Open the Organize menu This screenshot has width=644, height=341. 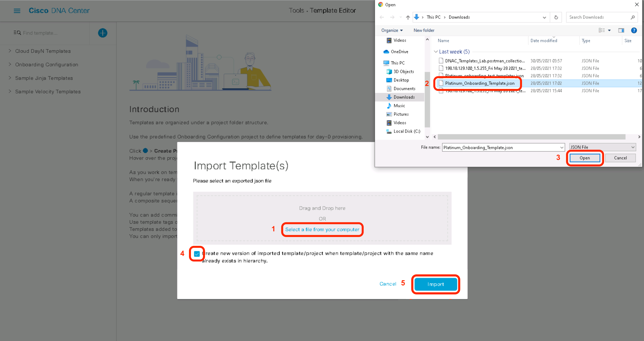(392, 31)
